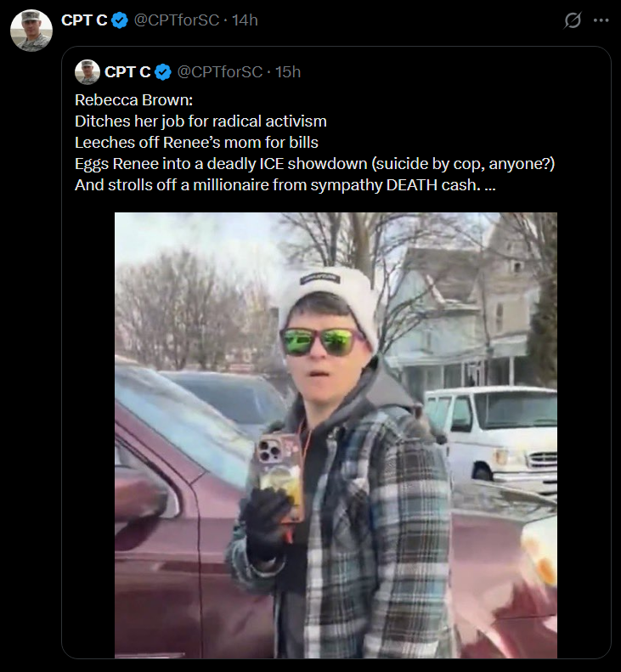Open the 15h timestamp of quoted post
This screenshot has height=672, width=621.
[288, 72]
